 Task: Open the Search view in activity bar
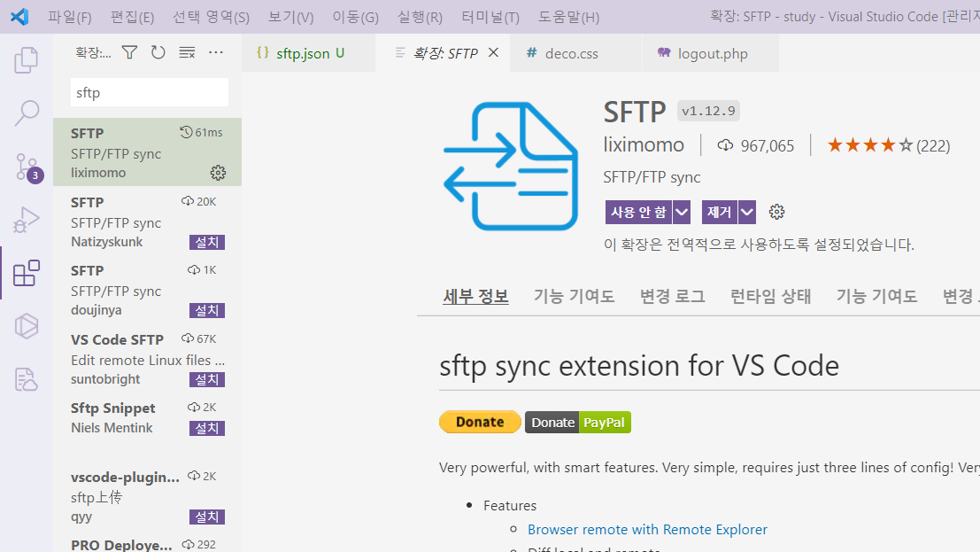27,113
